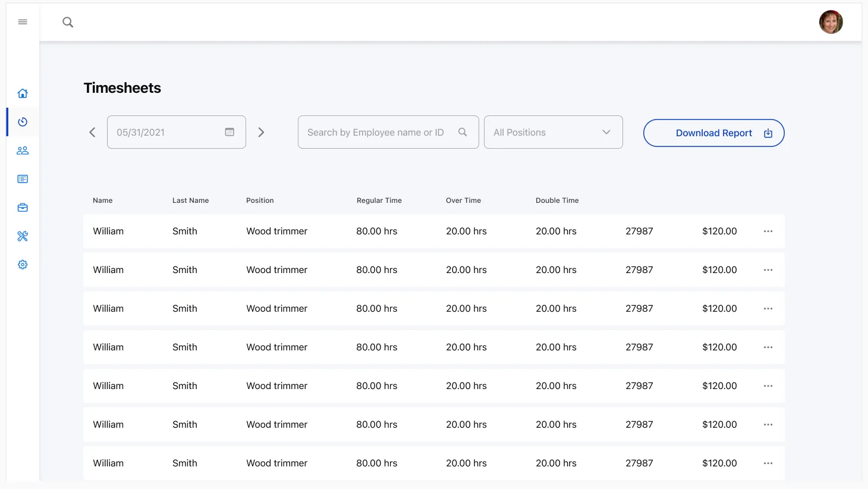Open more options for the fourth table row
The image size is (868, 489).
[x=768, y=347]
